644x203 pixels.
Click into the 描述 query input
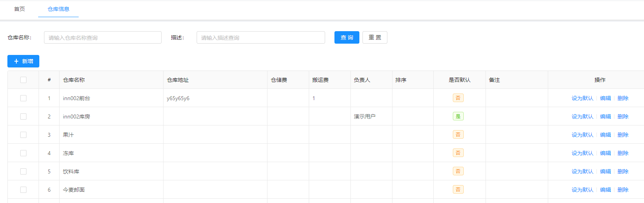click(x=260, y=37)
